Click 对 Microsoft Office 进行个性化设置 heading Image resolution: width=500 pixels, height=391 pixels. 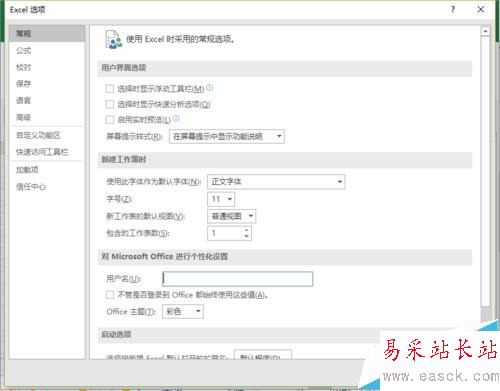(x=164, y=257)
